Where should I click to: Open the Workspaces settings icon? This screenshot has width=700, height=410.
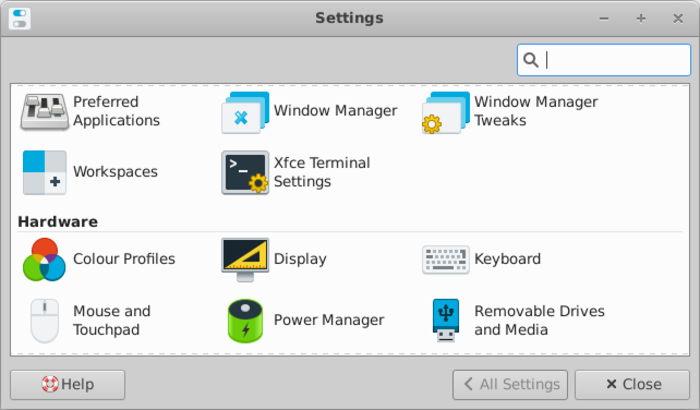pyautogui.click(x=44, y=172)
